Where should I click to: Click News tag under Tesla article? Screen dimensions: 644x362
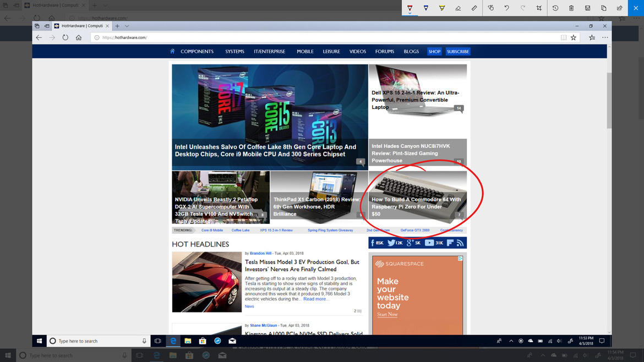249,306
